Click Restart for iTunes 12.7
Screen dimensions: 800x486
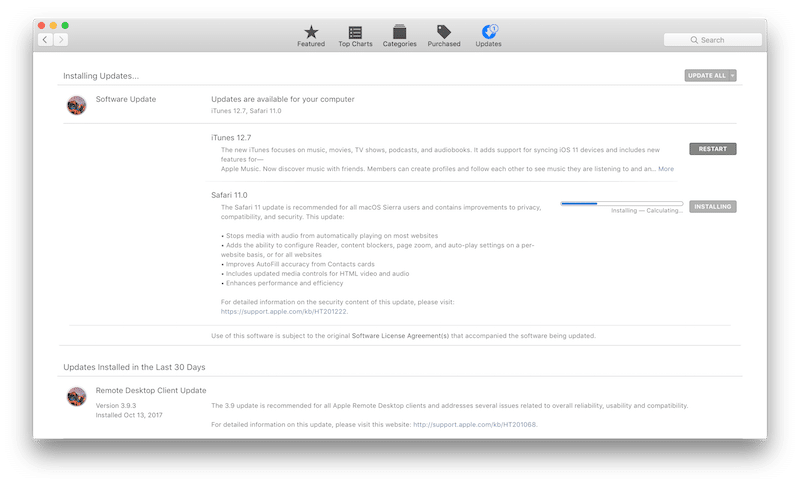tap(712, 149)
